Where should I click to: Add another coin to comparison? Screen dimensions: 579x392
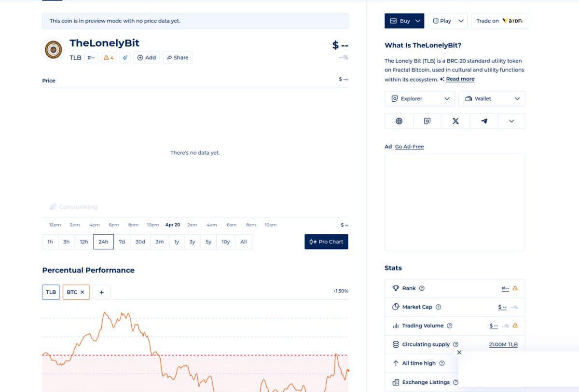[x=102, y=292]
